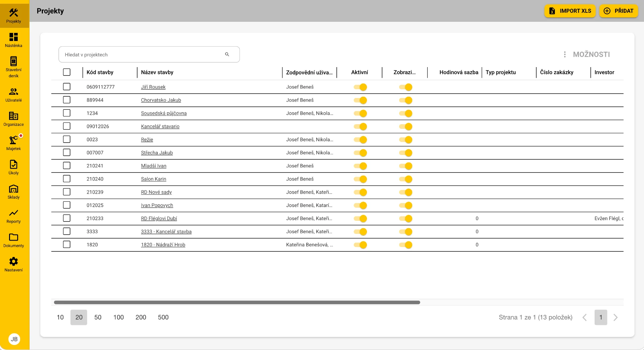Toggle Aktivní switch for Kancelář stavario
Viewport: 644px width, 350px height.
coord(360,127)
